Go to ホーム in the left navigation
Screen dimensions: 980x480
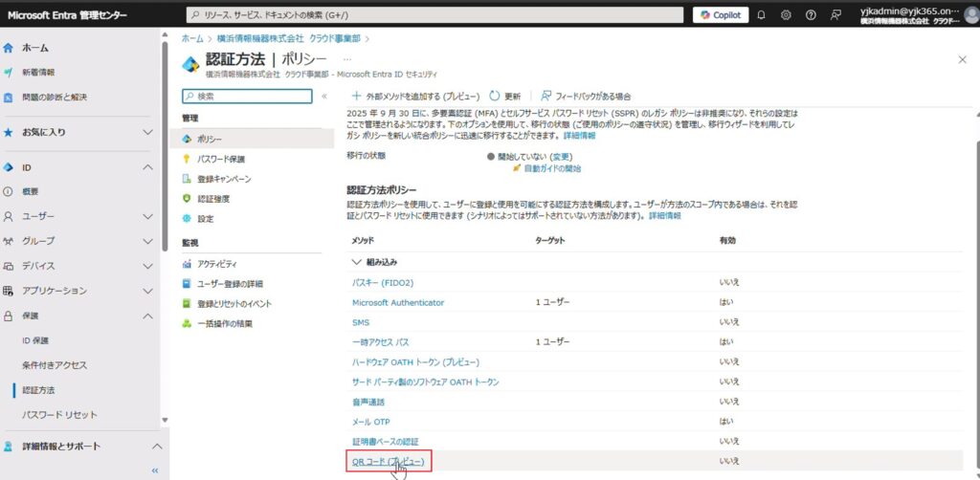(x=35, y=48)
